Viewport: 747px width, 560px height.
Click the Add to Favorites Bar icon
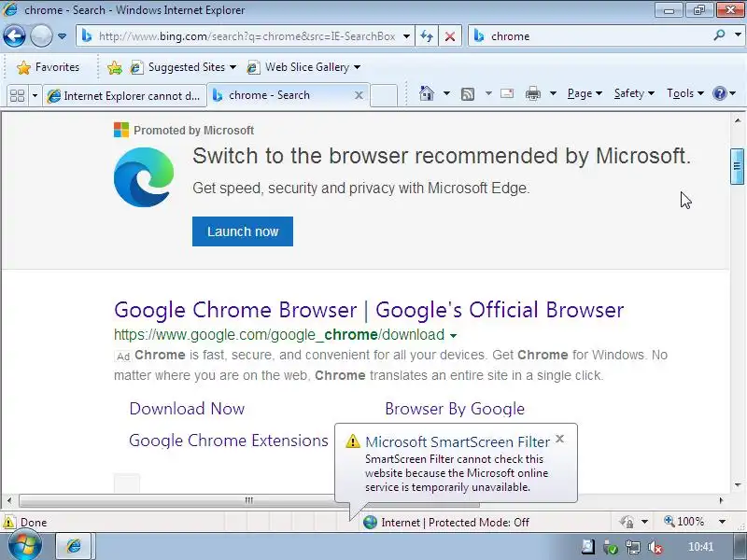pos(114,67)
